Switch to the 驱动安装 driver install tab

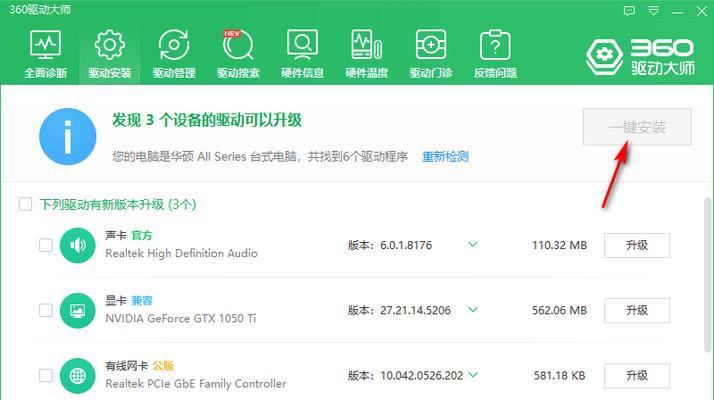[x=110, y=55]
